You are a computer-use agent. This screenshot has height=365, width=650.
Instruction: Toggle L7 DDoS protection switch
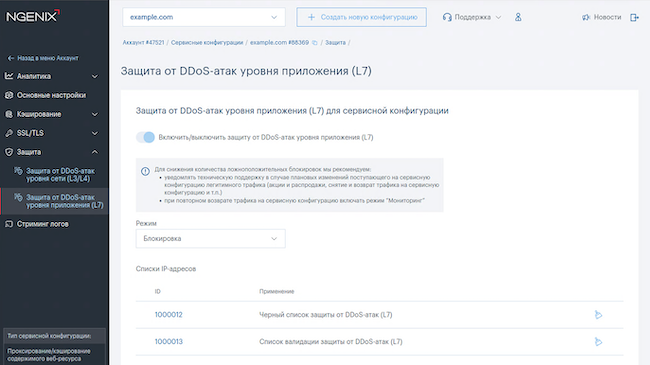pyautogui.click(x=146, y=137)
